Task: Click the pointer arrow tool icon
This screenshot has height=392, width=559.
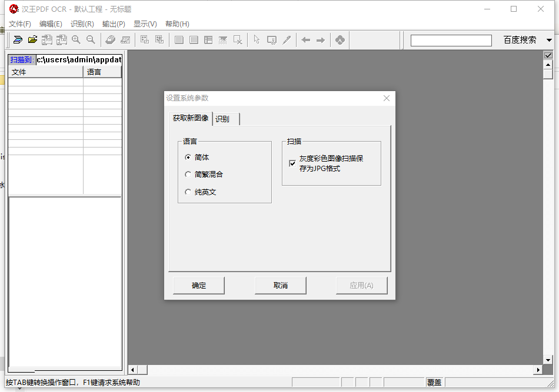Action: pos(257,40)
